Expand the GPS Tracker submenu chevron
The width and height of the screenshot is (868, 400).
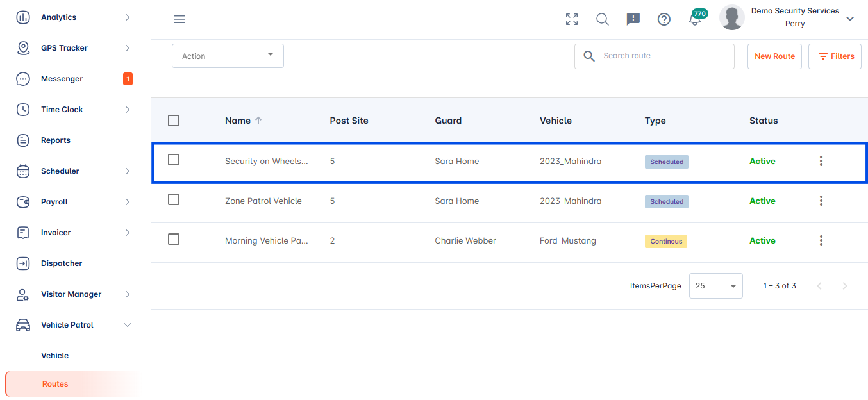128,48
